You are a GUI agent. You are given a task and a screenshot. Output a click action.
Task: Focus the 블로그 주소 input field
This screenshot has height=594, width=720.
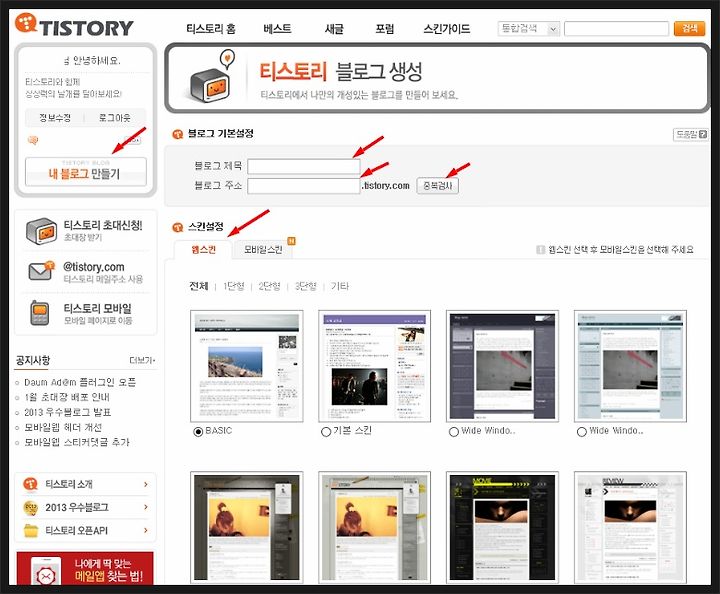(304, 186)
